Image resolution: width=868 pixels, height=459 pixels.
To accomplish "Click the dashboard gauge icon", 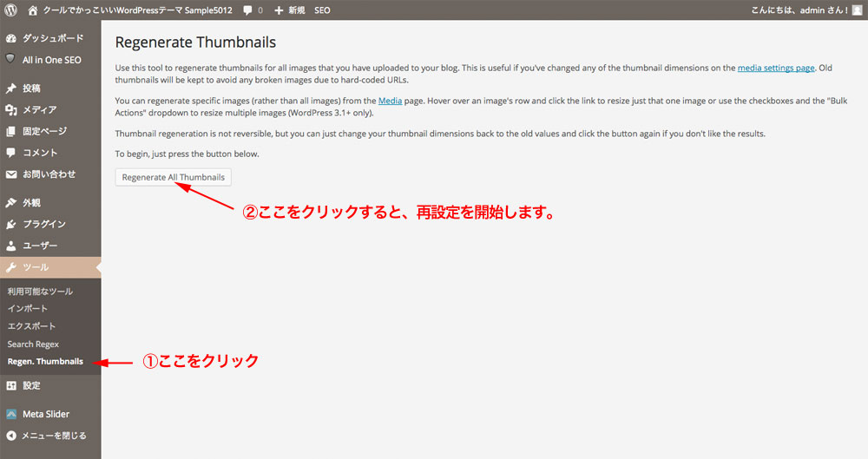I will pos(10,38).
